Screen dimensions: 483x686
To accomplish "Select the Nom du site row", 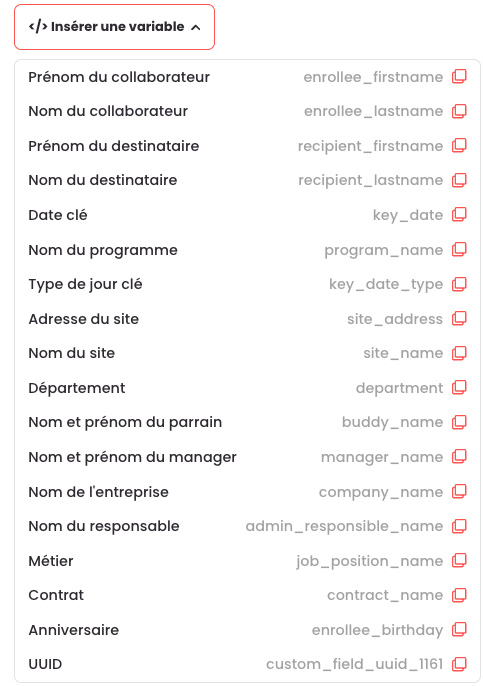I will (247, 353).
